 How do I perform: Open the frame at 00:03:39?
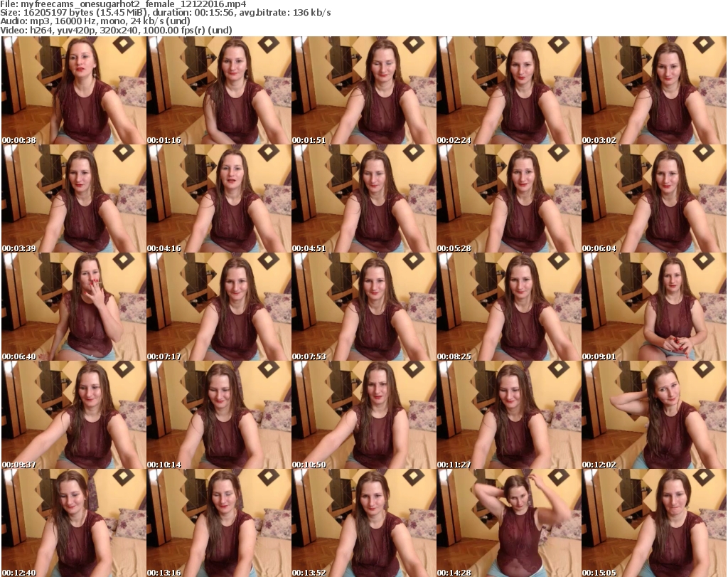74,198
